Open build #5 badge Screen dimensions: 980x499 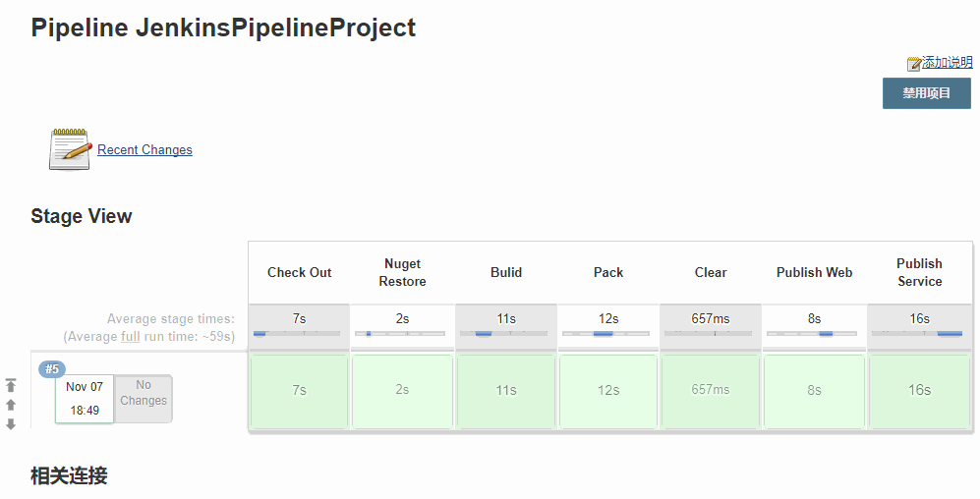(52, 369)
